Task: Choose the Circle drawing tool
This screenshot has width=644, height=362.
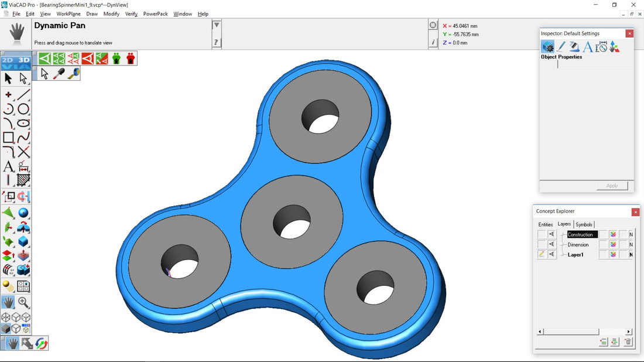Action: click(x=23, y=109)
